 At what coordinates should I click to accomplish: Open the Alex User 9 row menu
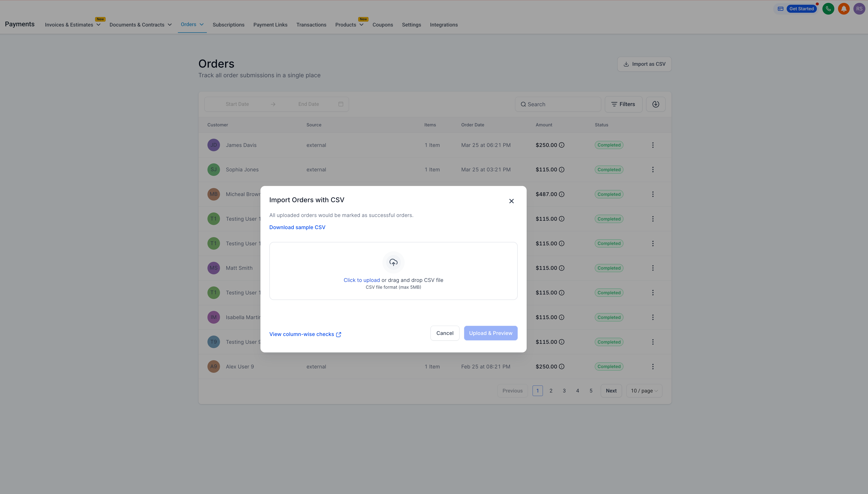point(653,366)
